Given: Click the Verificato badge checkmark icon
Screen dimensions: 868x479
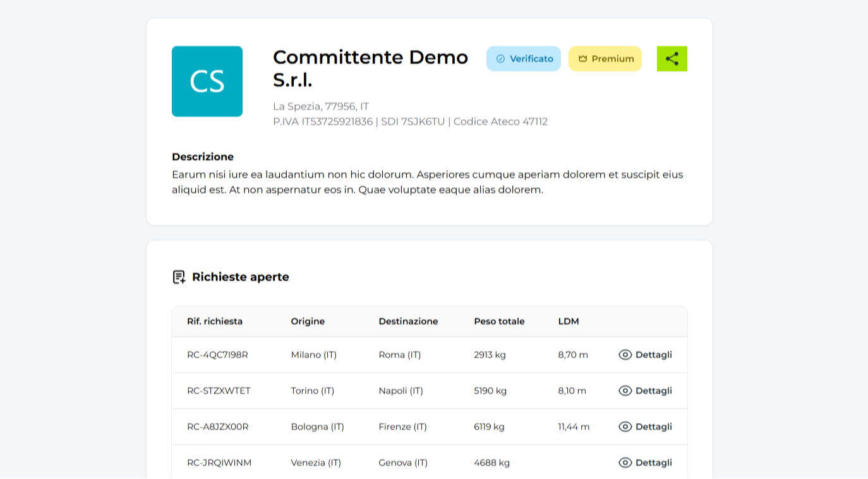Looking at the screenshot, I should pos(500,59).
